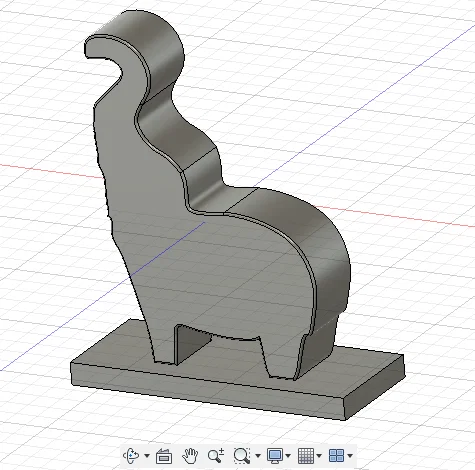Expand the Zoom Window options arrow

(x=258, y=456)
